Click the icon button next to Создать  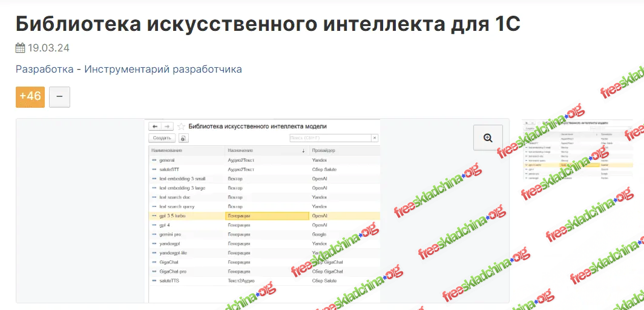(x=183, y=139)
